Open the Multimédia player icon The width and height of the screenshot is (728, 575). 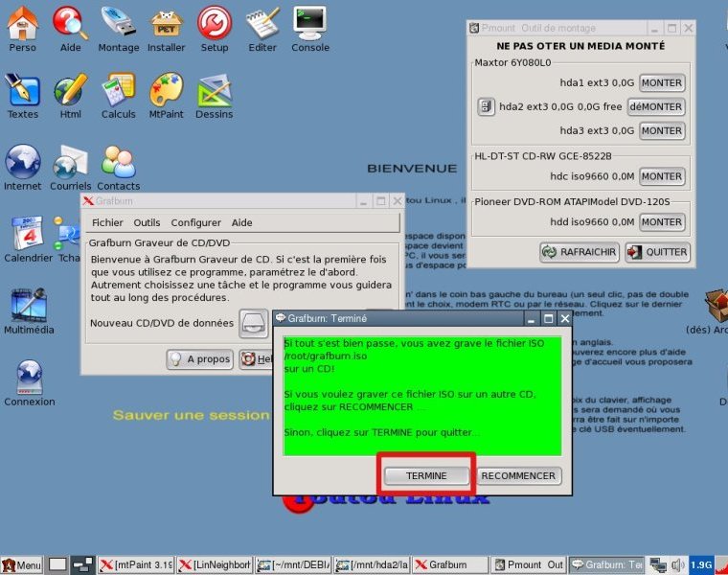tap(29, 306)
